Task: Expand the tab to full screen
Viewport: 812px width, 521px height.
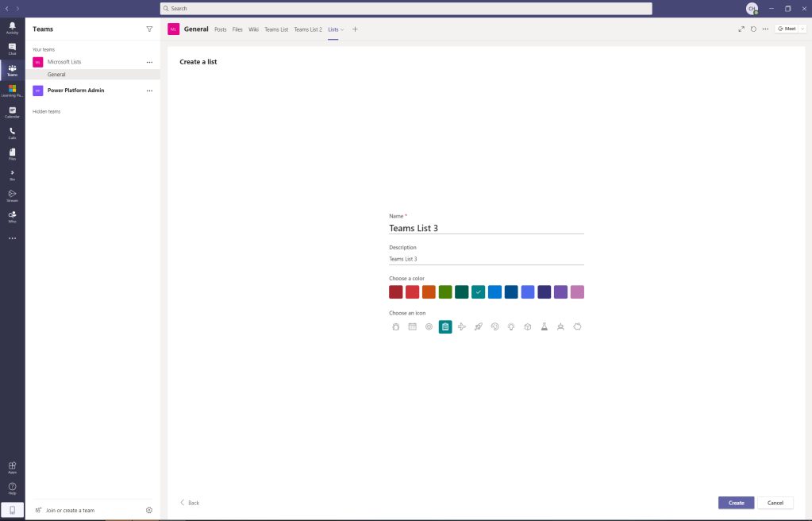Action: (x=741, y=29)
